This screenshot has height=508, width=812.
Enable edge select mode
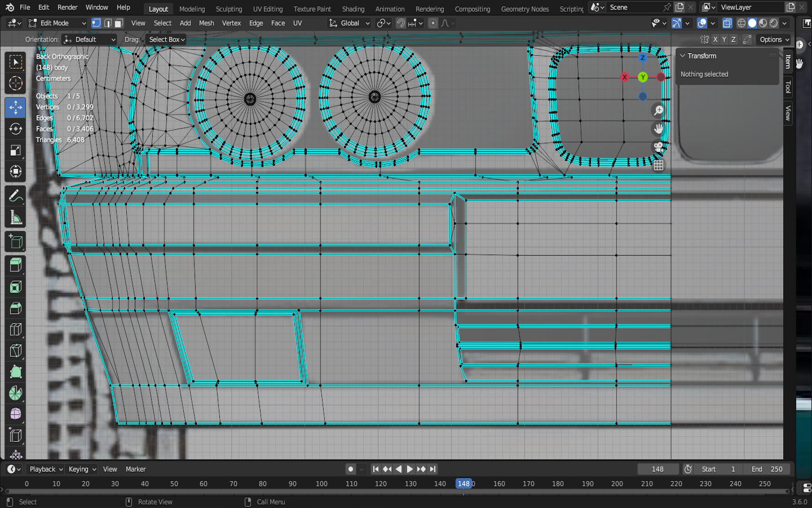(x=108, y=23)
